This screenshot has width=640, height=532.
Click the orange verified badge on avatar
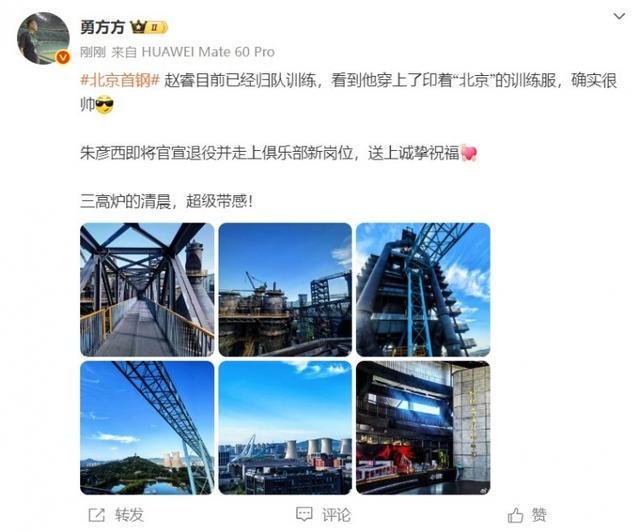tap(62, 57)
